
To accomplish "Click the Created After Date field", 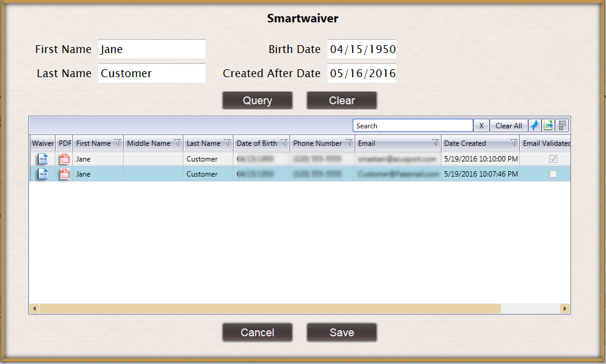I will (x=362, y=73).
